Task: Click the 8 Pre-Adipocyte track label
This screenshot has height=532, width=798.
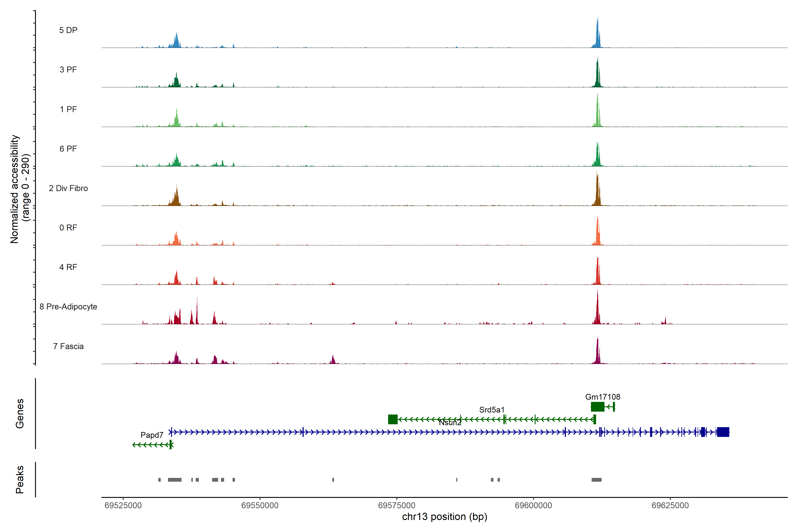Action: point(68,307)
